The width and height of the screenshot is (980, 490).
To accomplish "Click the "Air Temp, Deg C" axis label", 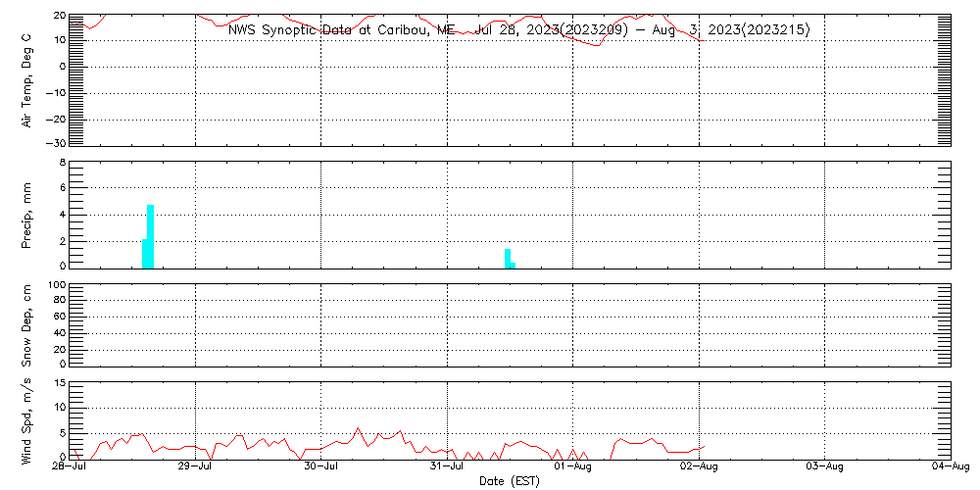I will coord(28,79).
